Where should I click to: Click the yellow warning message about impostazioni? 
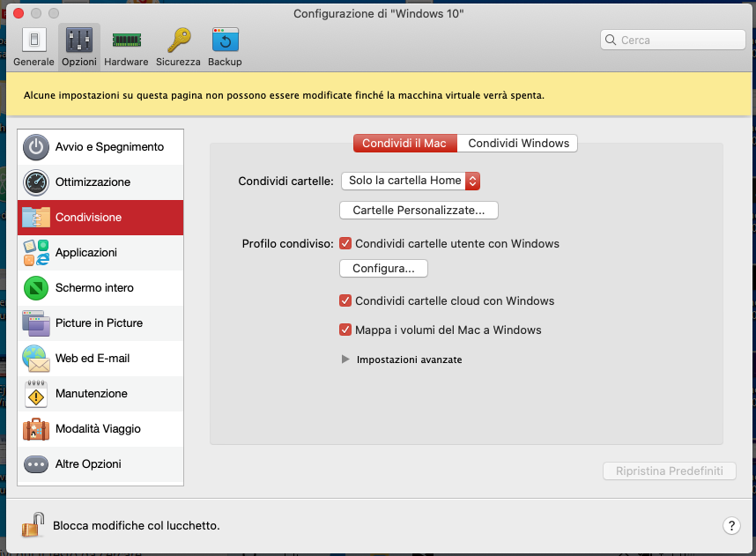[284, 95]
